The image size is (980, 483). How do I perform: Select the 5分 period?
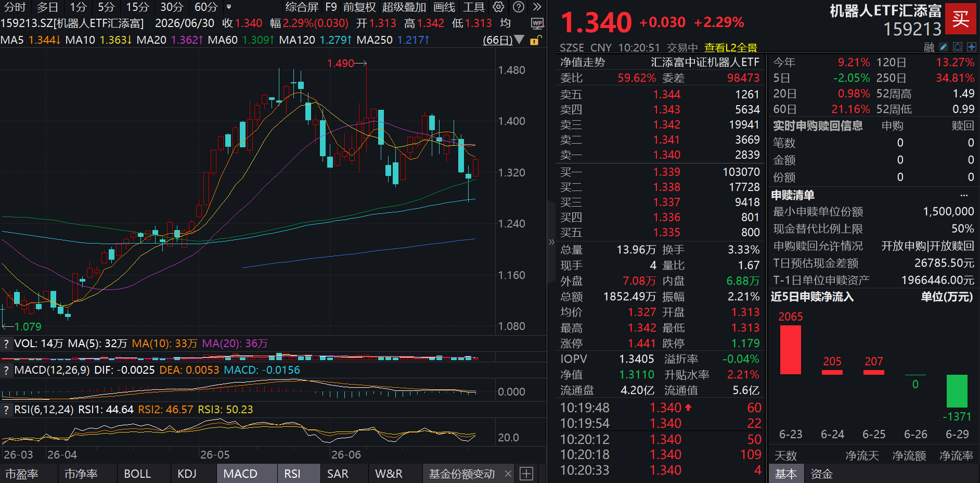(106, 7)
